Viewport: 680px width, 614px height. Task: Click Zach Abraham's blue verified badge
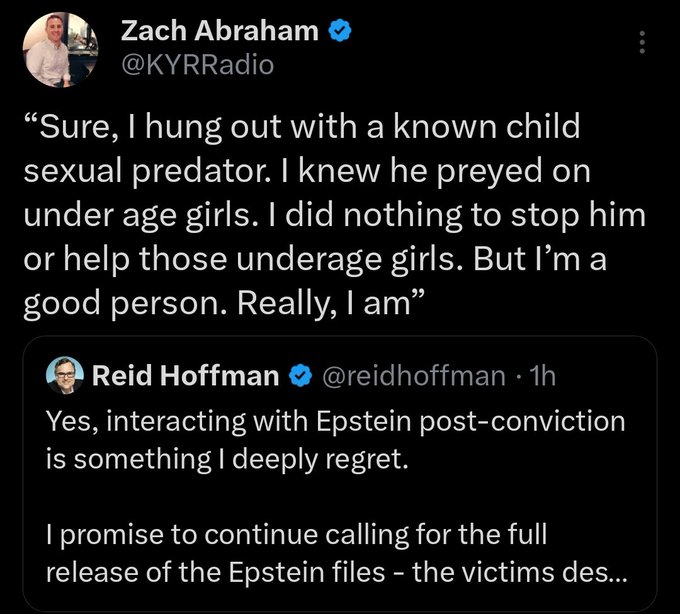click(340, 31)
